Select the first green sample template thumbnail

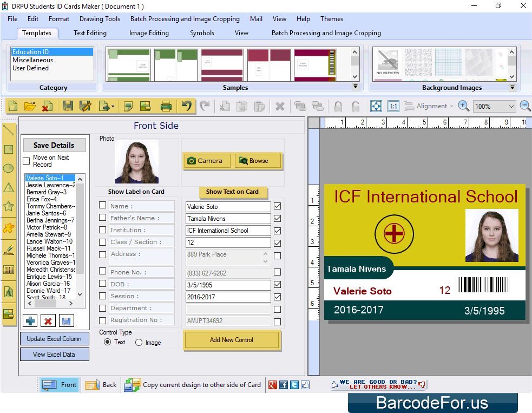click(x=129, y=64)
